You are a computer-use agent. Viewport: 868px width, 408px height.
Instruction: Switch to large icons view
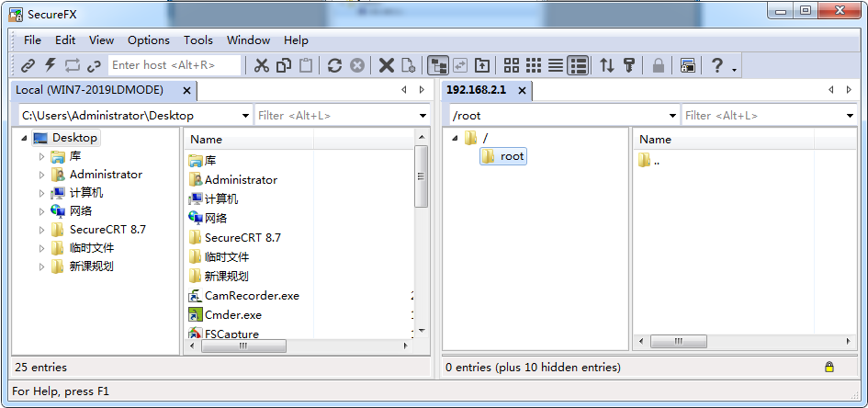(512, 65)
